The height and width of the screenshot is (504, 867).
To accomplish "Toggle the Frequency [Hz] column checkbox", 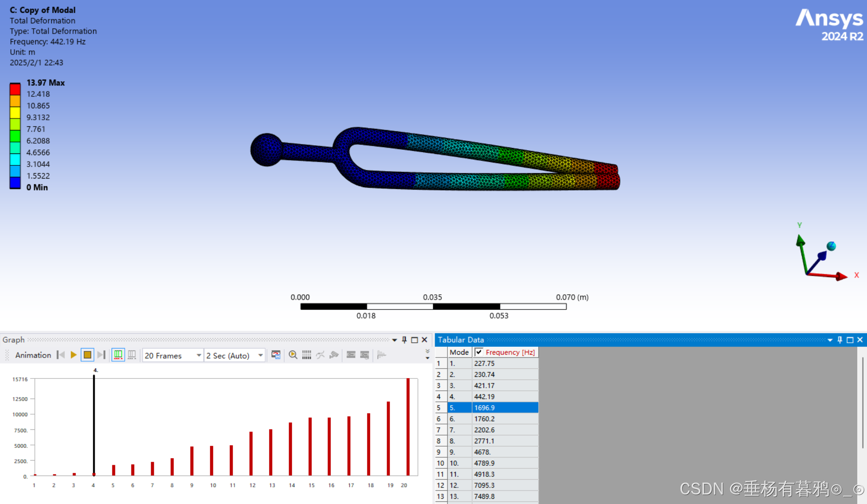I will click(x=479, y=352).
